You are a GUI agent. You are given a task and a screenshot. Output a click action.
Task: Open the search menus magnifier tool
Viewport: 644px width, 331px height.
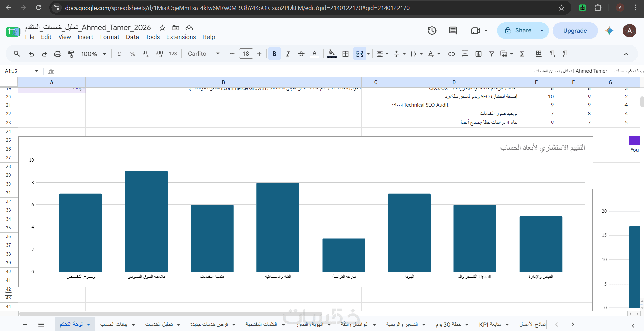(17, 54)
